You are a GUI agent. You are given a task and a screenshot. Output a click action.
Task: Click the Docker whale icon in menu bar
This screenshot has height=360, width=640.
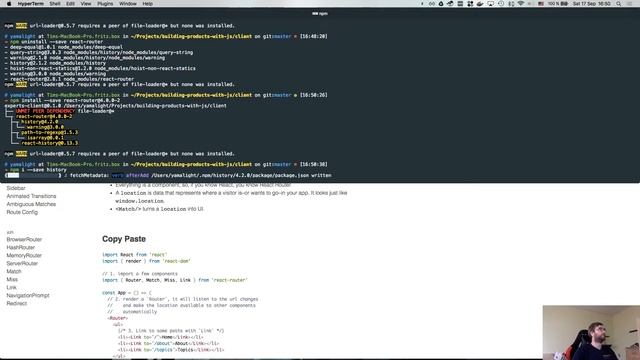click(x=480, y=4)
